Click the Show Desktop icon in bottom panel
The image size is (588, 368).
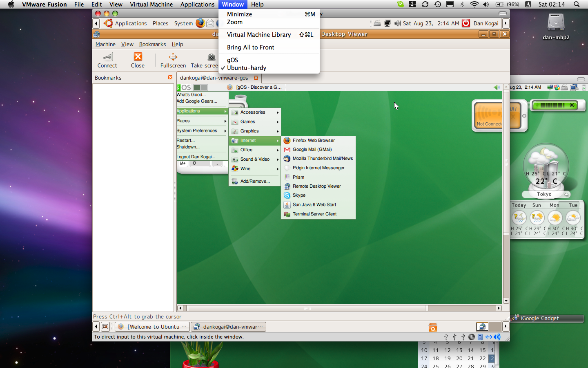click(x=105, y=327)
